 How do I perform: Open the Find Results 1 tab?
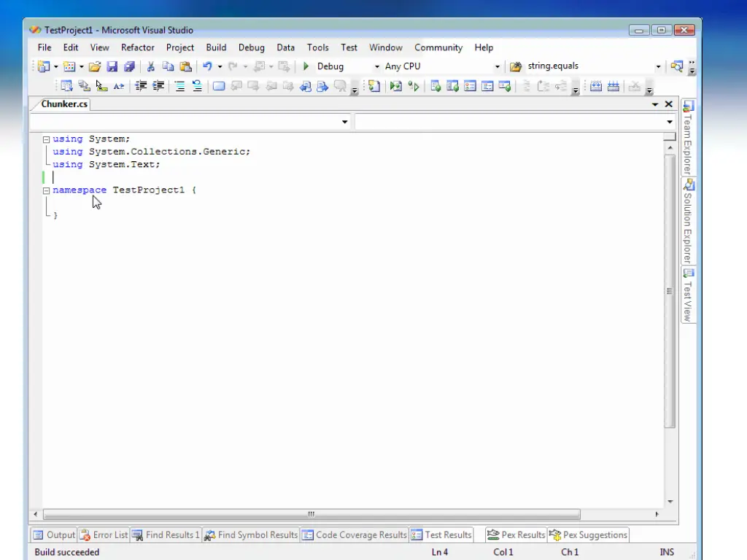click(x=166, y=534)
